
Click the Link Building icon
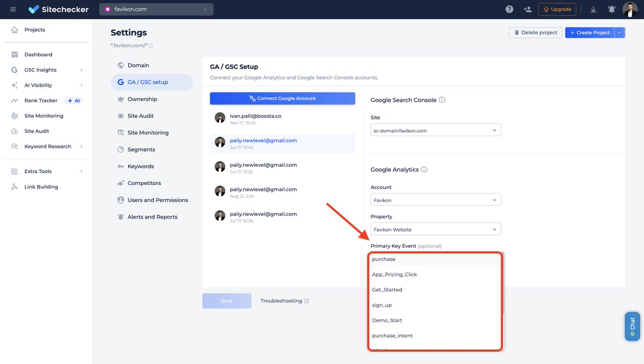point(14,187)
